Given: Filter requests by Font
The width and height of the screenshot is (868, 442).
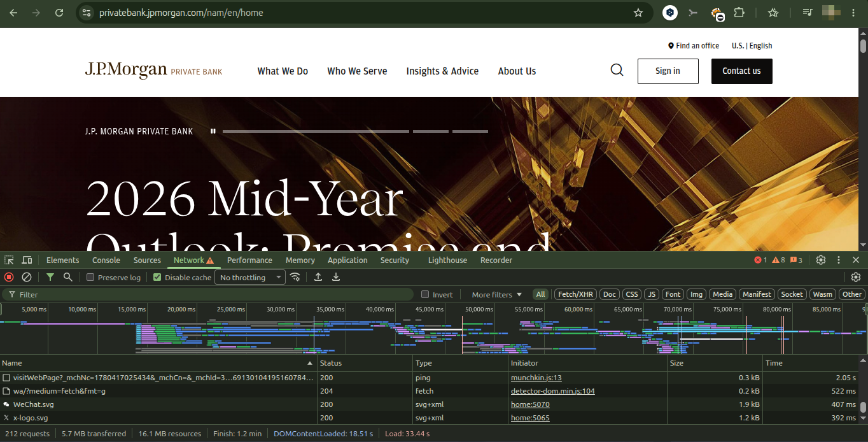Looking at the screenshot, I should 673,294.
